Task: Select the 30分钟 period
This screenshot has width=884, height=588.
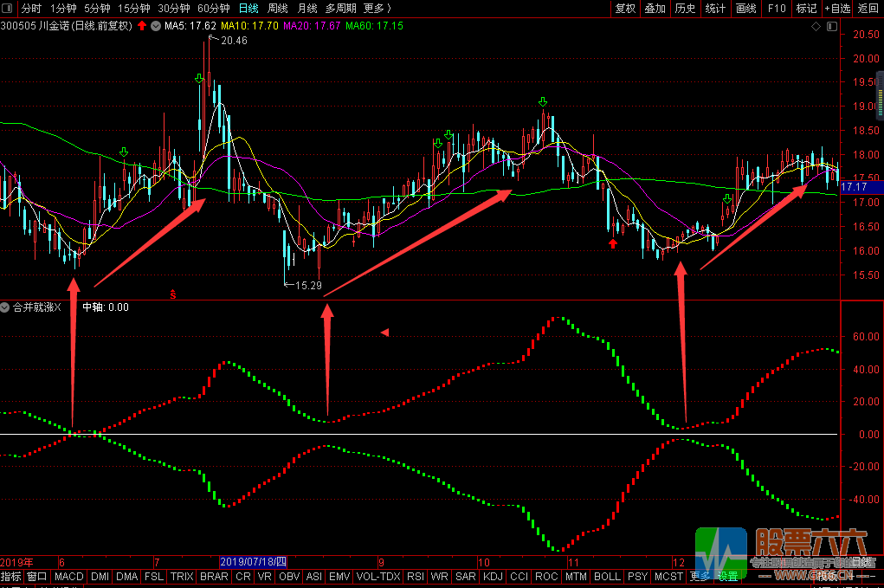Action: click(x=174, y=9)
